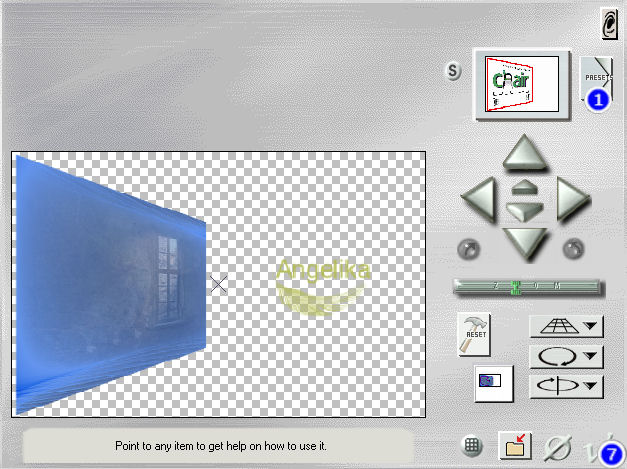Open the axis spin rotation dropdown
Screen dimensions: 627x469
(565, 385)
